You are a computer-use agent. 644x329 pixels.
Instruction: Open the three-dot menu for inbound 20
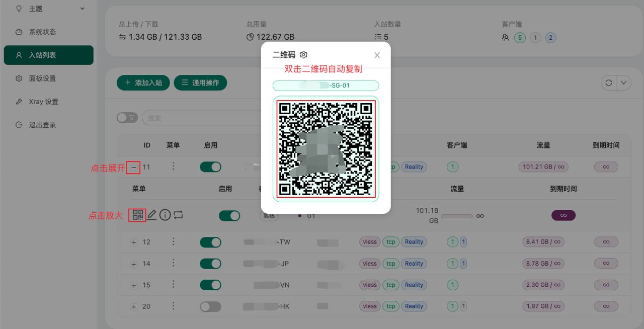tap(174, 306)
